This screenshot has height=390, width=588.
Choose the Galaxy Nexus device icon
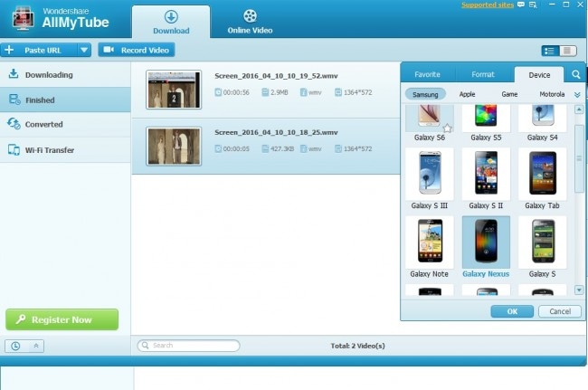click(x=486, y=241)
